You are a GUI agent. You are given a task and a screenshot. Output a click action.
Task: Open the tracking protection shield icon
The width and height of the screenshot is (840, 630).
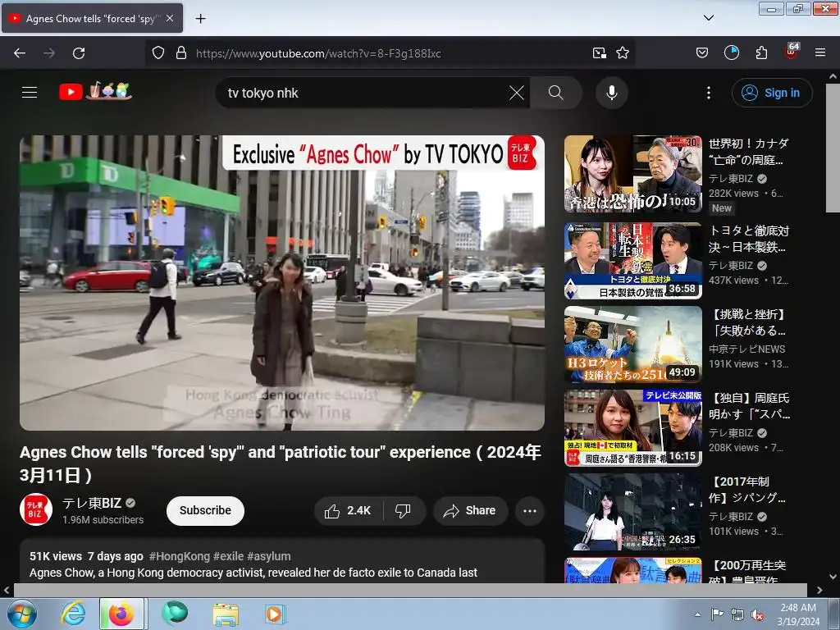158,52
